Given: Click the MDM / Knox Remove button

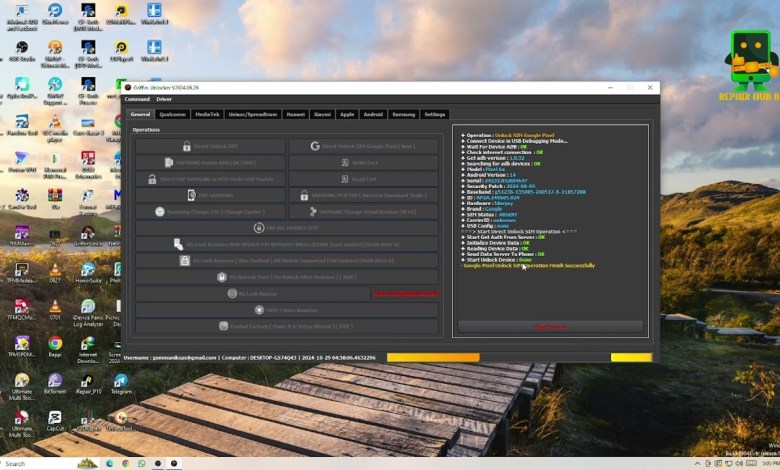Looking at the screenshot, I should 287,310.
